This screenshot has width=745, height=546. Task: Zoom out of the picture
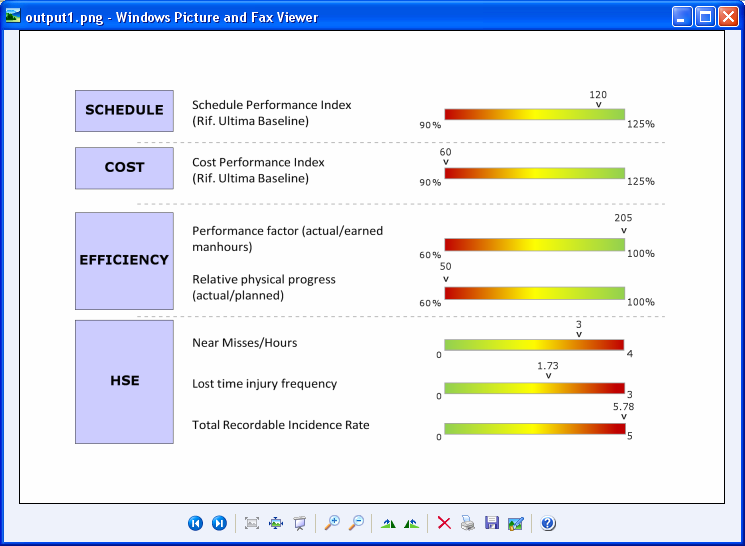356,523
